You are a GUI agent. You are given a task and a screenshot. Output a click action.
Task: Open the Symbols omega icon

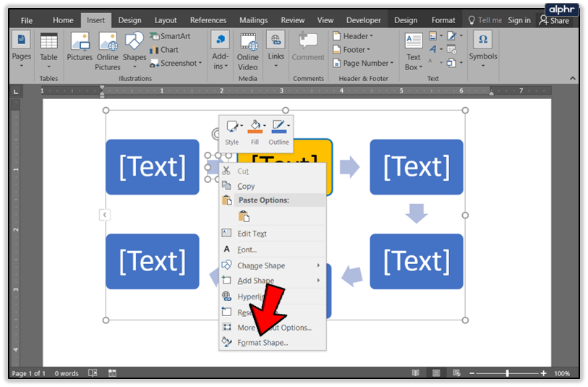coord(482,41)
